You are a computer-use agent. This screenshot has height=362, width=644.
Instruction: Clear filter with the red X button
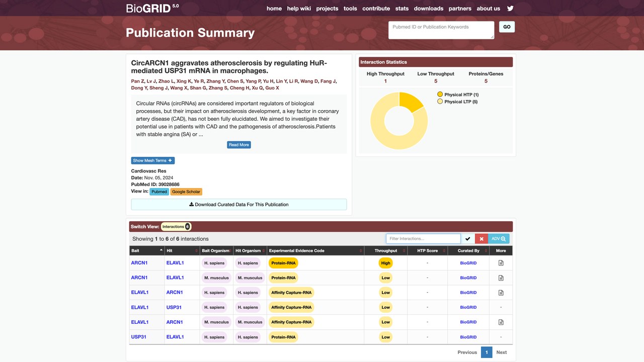point(481,239)
